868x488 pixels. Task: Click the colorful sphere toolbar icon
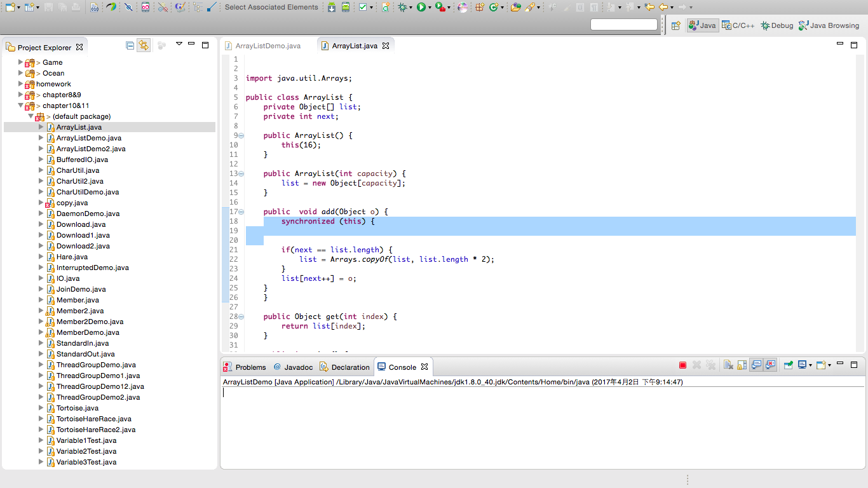(462, 7)
